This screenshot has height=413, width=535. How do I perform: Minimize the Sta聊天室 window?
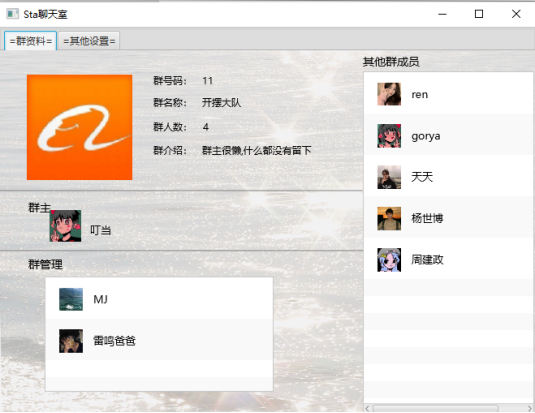pyautogui.click(x=443, y=14)
